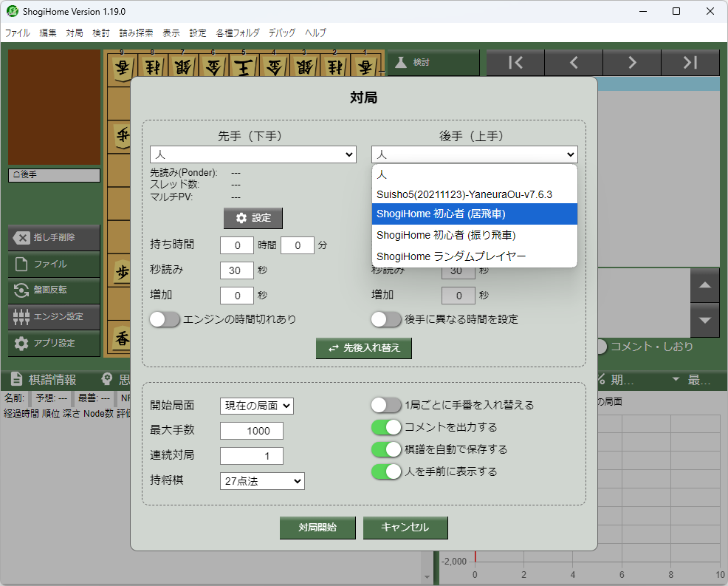The width and height of the screenshot is (728, 586).
Task: Click the ShogiHome app logo
Action: (13, 11)
